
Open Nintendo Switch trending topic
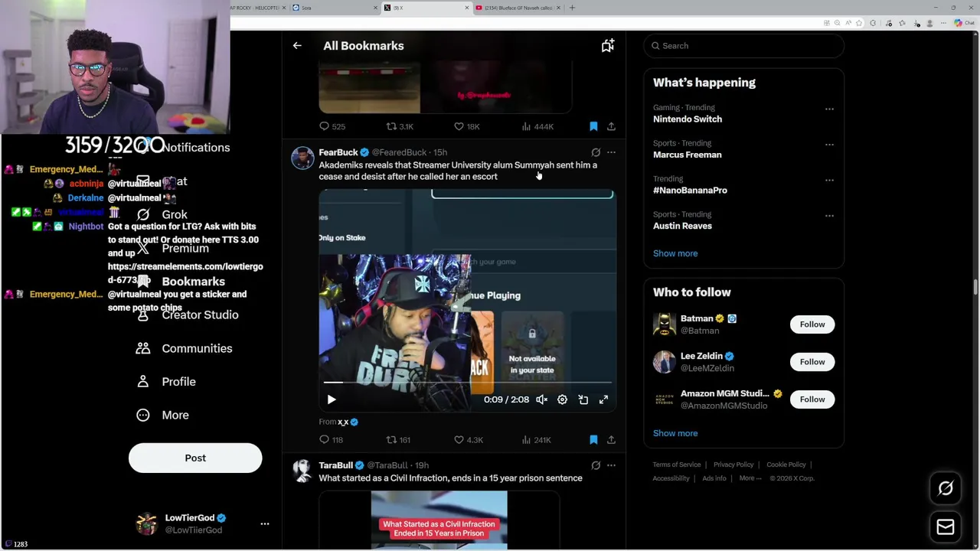click(x=688, y=119)
